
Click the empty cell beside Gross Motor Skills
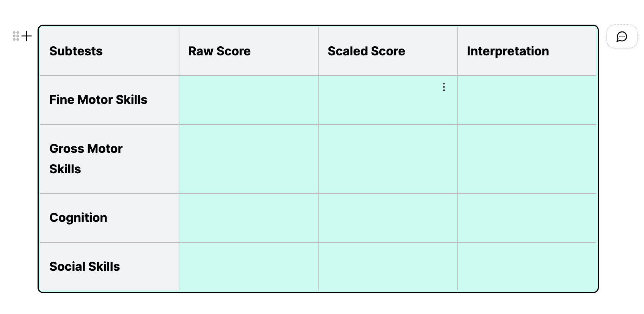[x=248, y=159]
